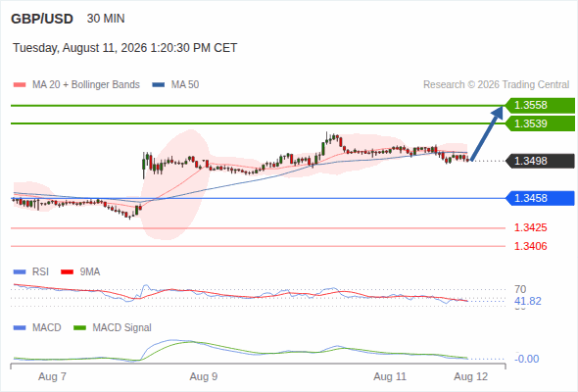578x392 pixels.
Task: Click the MA 20 + Bollinger Bands legend swatch
Action: click(x=20, y=85)
